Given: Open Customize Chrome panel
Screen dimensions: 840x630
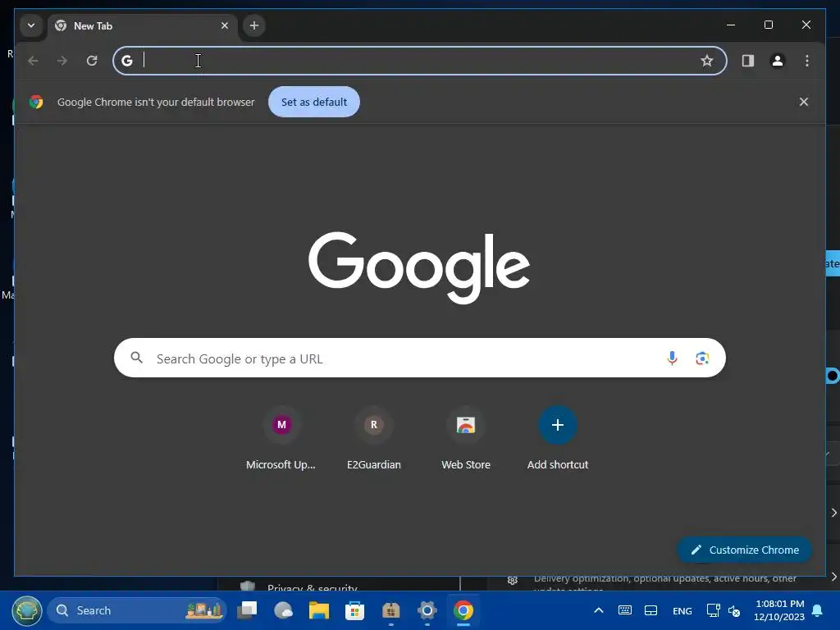Looking at the screenshot, I should (x=745, y=550).
